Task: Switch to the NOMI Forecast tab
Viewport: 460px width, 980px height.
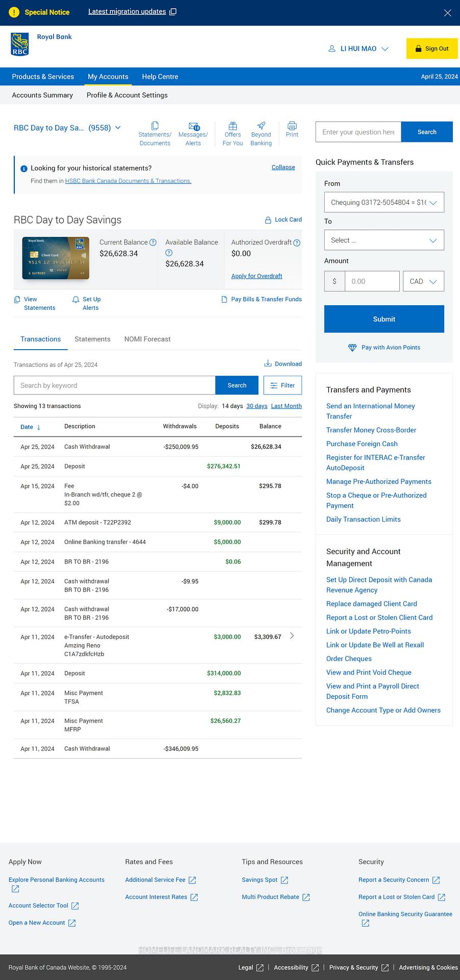Action: point(148,339)
